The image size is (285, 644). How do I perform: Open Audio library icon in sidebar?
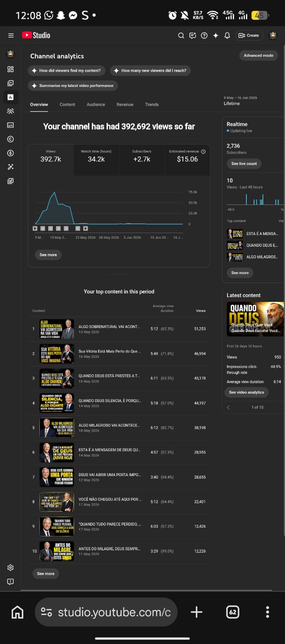click(10, 181)
